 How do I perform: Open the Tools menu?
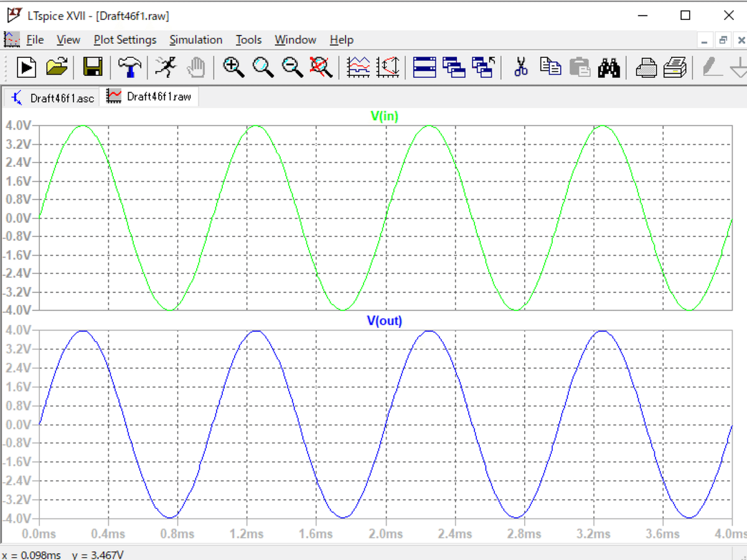248,40
